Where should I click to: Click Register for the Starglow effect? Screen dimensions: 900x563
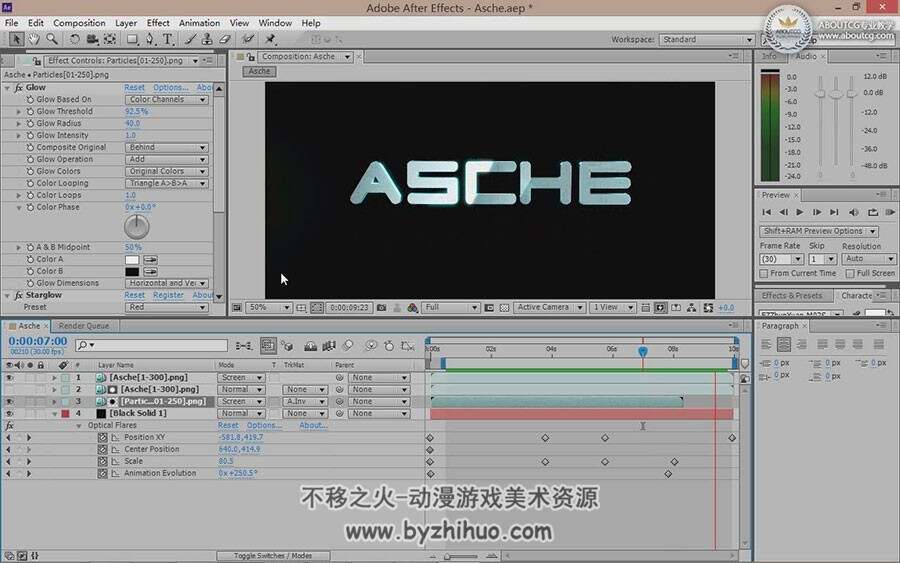[x=168, y=295]
